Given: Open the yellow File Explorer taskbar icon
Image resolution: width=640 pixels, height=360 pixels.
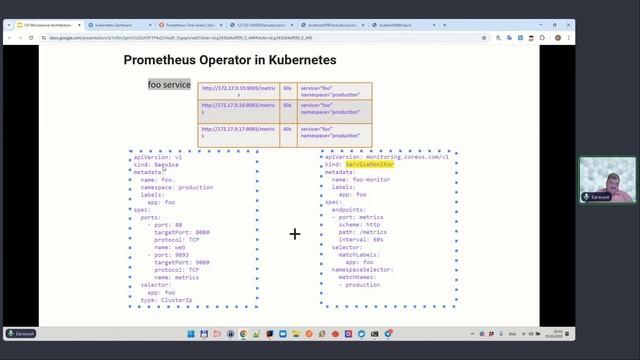Looking at the screenshot, I should point(296,334).
